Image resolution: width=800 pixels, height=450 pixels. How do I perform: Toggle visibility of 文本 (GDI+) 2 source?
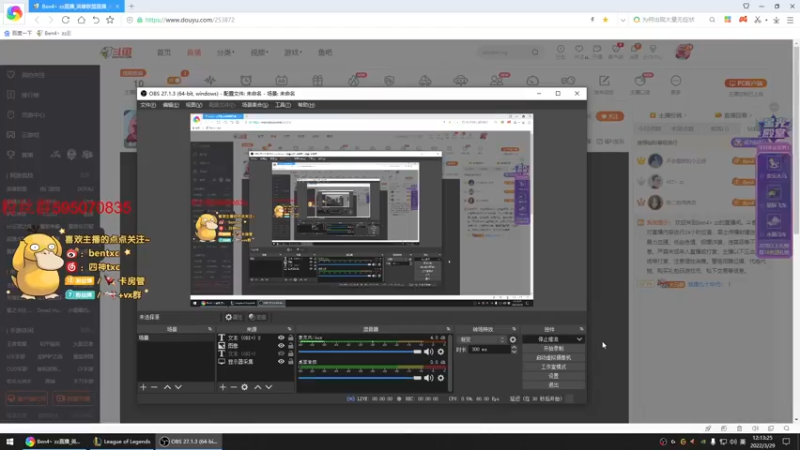coord(281,338)
